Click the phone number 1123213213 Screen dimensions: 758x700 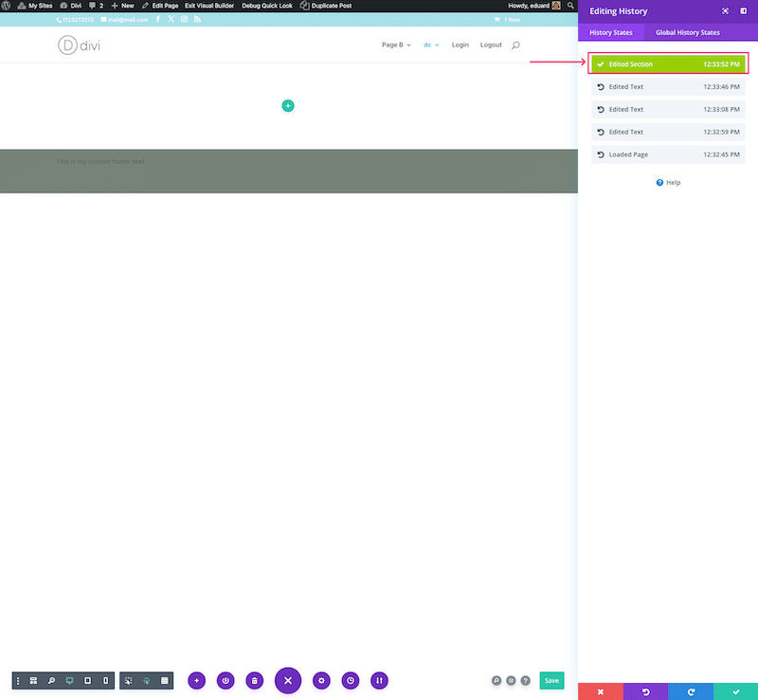click(75, 20)
